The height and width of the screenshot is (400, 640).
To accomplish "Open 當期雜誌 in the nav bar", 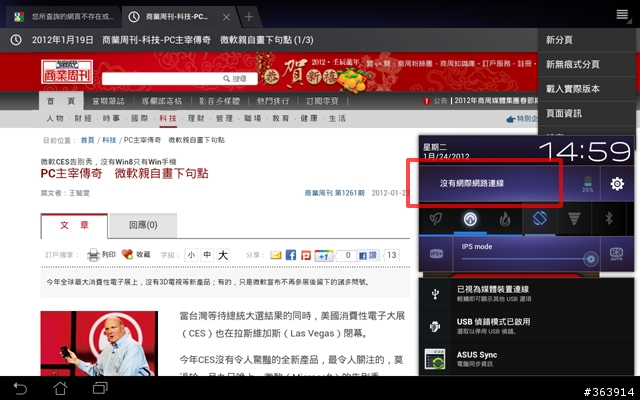I will point(108,101).
